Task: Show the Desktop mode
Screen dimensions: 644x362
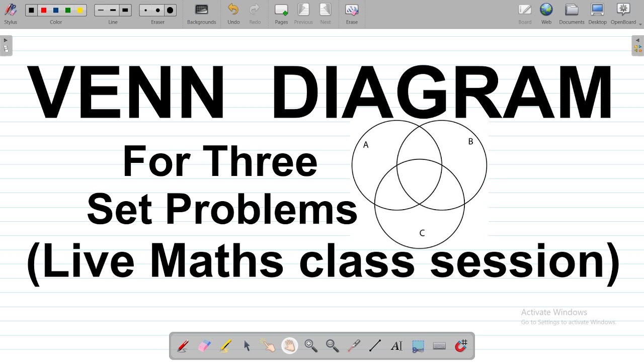Action: click(597, 14)
